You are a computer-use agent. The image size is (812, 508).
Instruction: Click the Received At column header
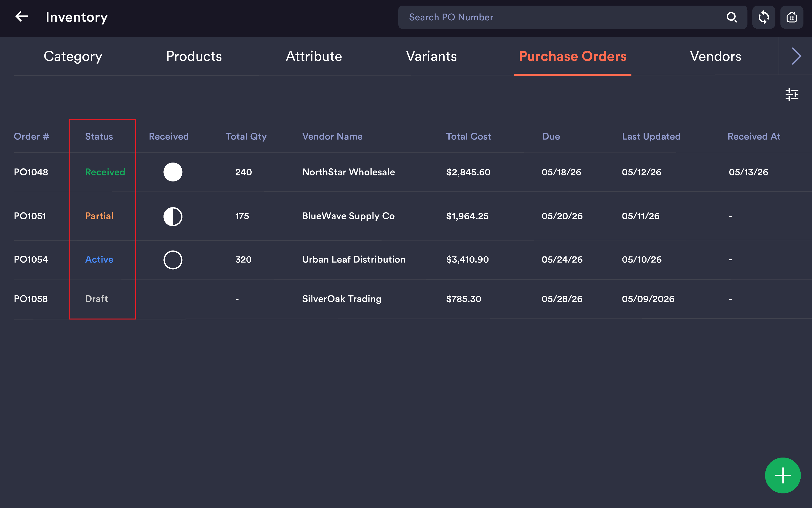click(x=754, y=136)
